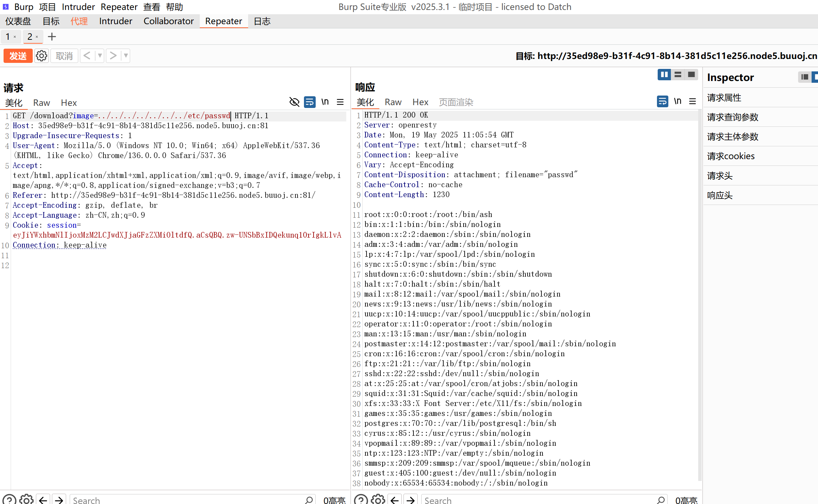Expand 请求查询参数 section in Inspector
Viewport: 818px width, 504px height.
click(x=733, y=117)
